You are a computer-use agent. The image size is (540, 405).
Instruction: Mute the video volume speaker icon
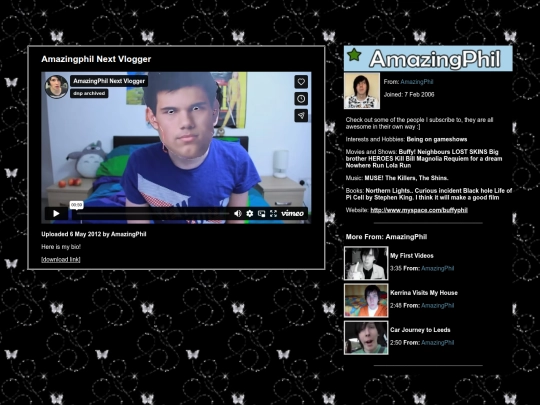coord(238,214)
